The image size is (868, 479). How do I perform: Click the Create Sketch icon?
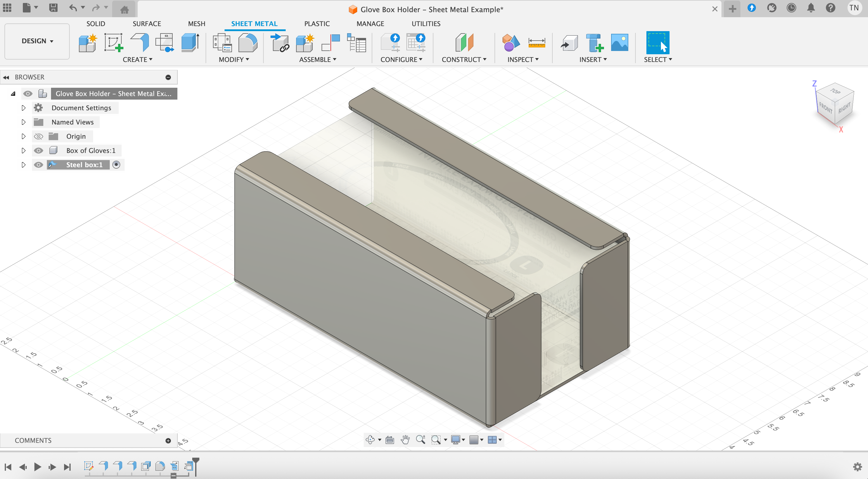[x=113, y=43]
